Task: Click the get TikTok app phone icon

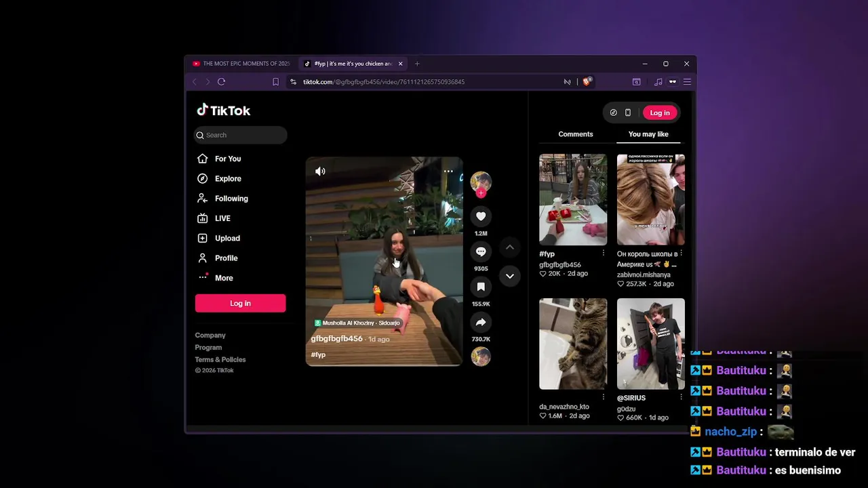Action: 628,113
